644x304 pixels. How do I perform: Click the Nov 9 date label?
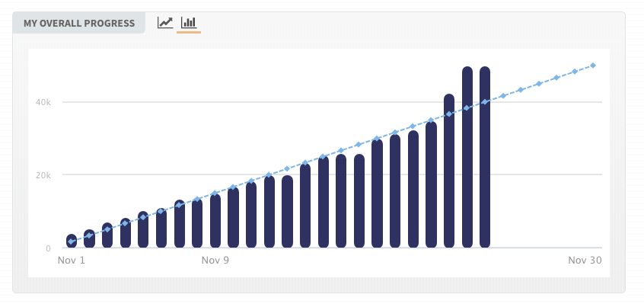click(x=215, y=261)
